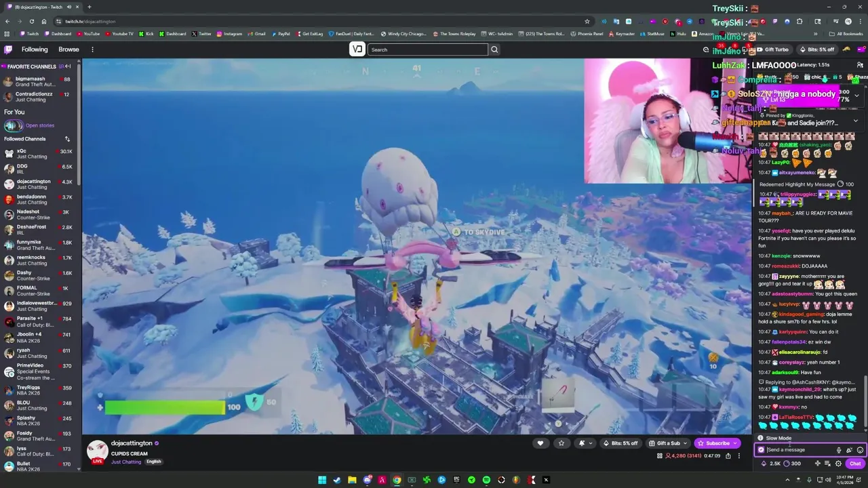868x488 pixels.
Task: Open the Nadeshot channel in sidebar
Action: pos(39,215)
